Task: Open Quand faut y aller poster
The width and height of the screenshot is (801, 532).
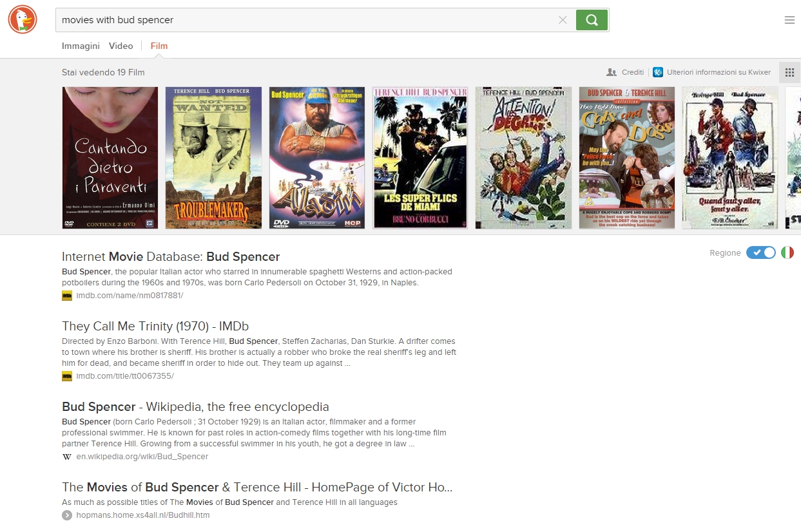Action: click(x=730, y=158)
